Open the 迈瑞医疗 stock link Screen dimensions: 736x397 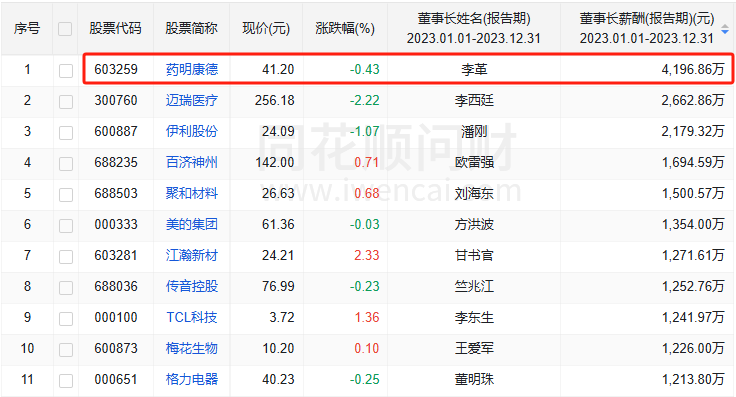[x=192, y=100]
